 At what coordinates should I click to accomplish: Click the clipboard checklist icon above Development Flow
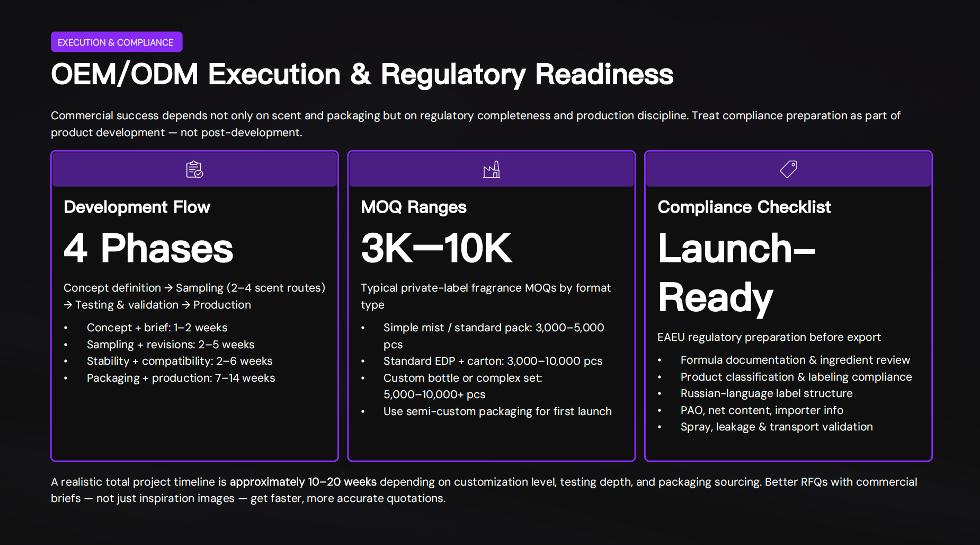tap(194, 169)
